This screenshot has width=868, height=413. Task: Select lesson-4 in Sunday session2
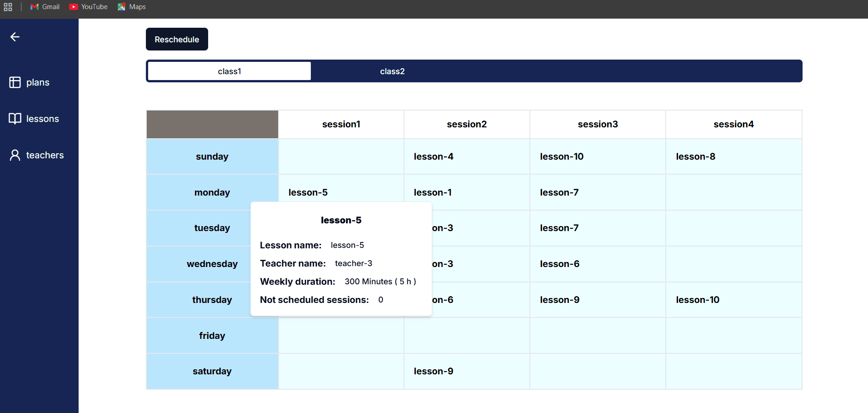434,156
